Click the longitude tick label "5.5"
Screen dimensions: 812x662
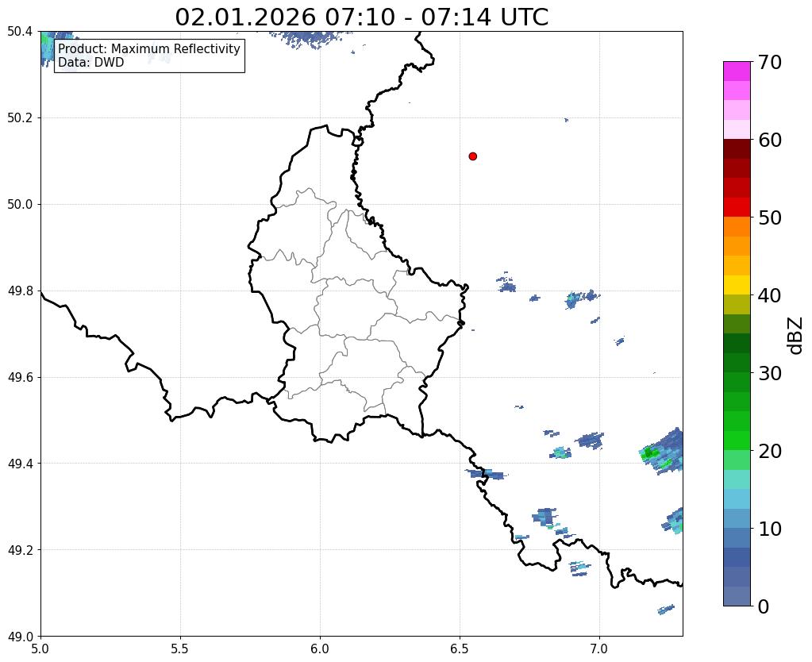[180, 649]
